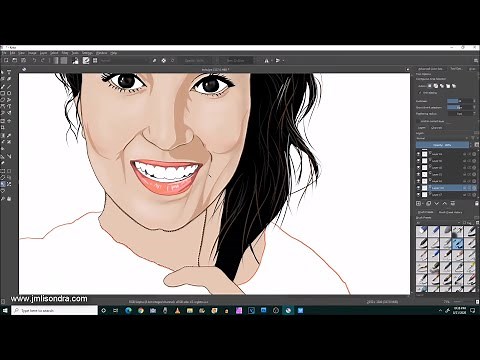Open the brush preset tag dropdown
Image resolution: width=480 pixels, height=360 pixels.
click(x=438, y=223)
